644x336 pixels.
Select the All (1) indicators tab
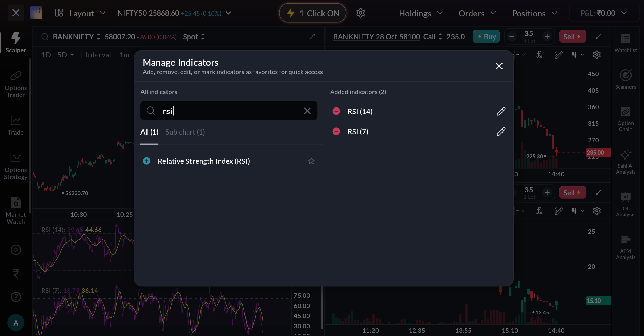149,132
